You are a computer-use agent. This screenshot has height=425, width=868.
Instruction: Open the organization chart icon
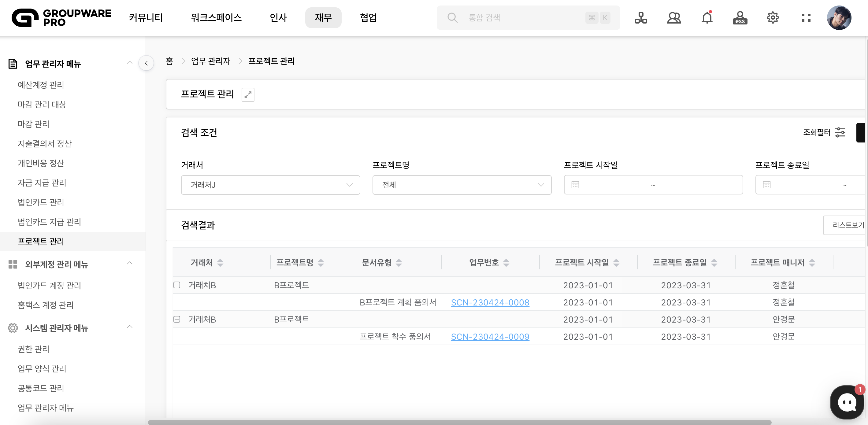(640, 17)
